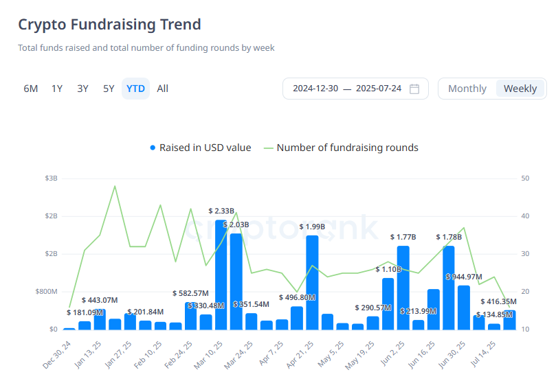Click the blue dot legend marker
556x392 pixels.
(153, 148)
